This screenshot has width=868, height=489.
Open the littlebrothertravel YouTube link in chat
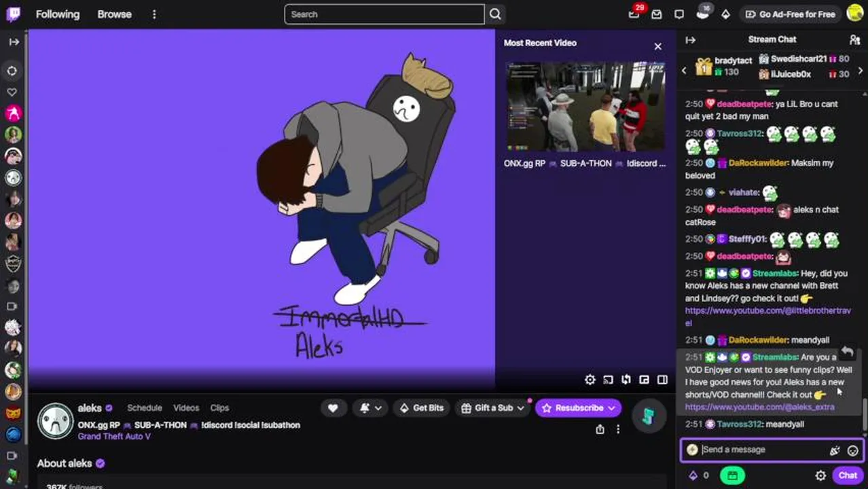[x=767, y=317]
